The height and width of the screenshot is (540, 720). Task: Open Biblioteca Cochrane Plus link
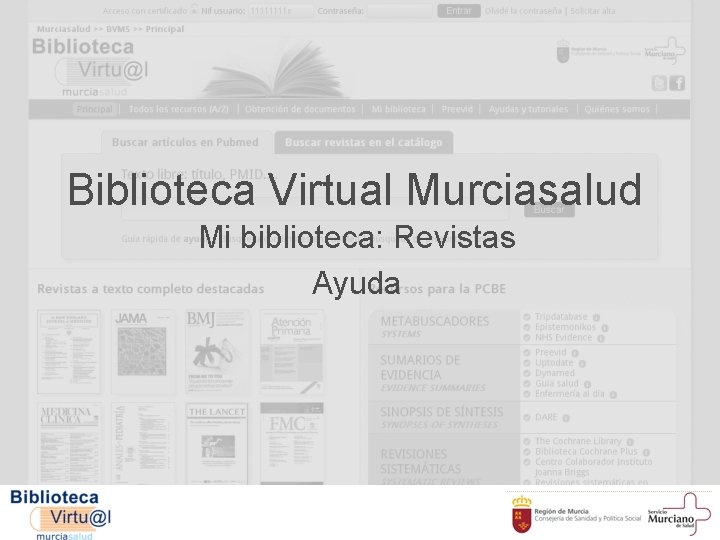(x=586, y=452)
